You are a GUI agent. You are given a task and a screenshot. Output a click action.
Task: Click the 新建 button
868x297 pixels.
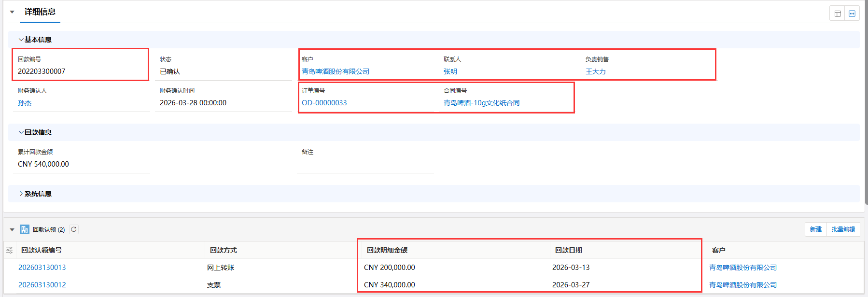815,229
